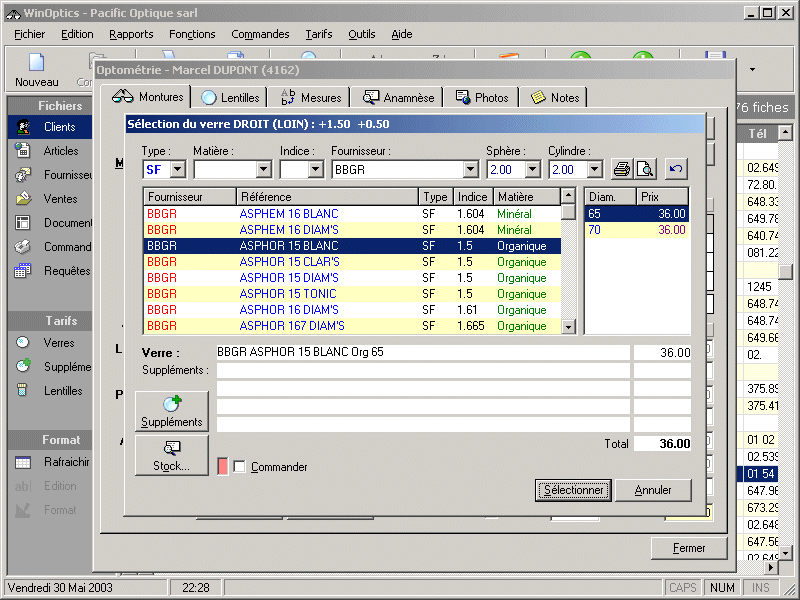Open Verres in the Tarifs sidebar

coord(59,343)
